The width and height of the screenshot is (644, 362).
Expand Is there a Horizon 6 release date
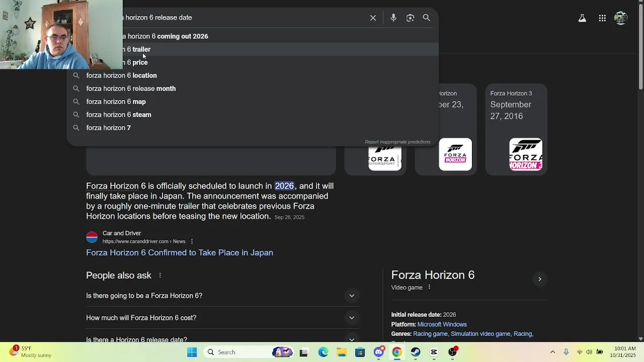coord(223,339)
